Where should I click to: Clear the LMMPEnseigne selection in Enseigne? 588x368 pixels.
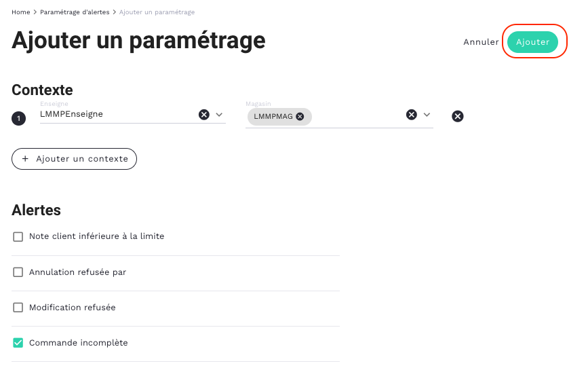point(203,115)
